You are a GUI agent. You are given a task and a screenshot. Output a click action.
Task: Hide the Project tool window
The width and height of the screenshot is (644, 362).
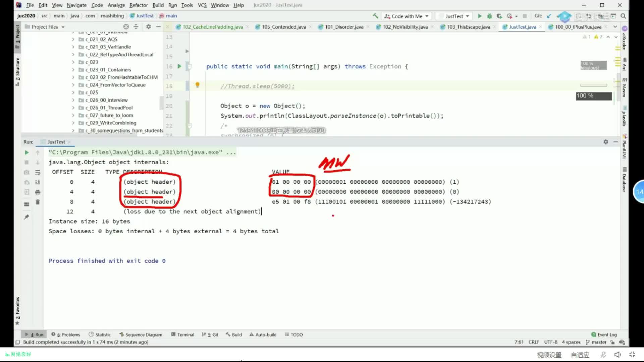pos(158,27)
